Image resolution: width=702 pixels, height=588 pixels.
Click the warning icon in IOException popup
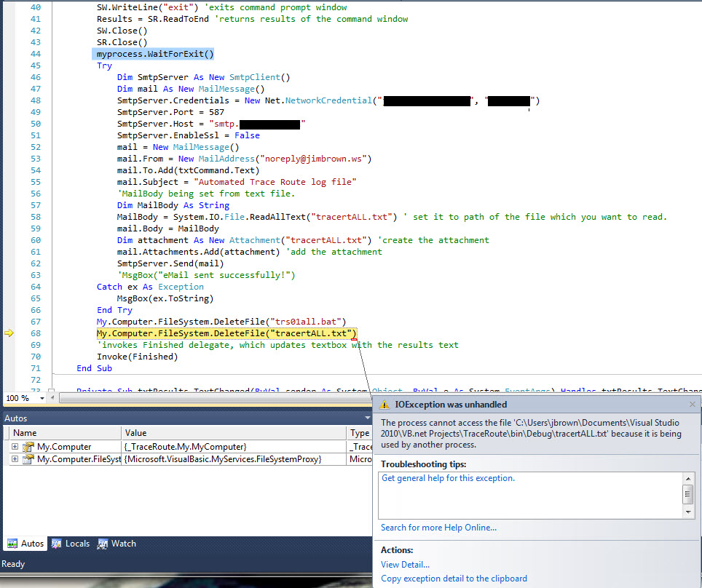coord(384,405)
